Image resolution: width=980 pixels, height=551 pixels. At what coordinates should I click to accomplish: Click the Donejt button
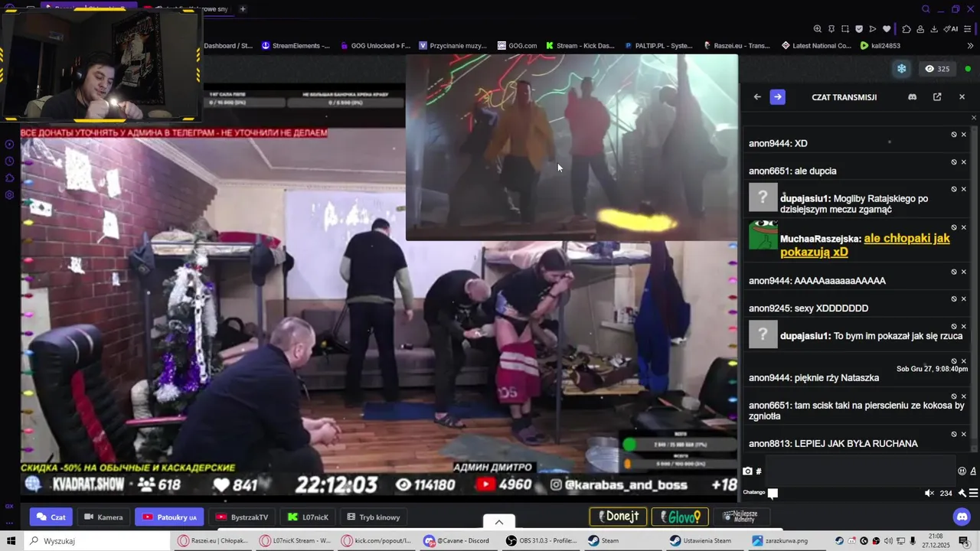619,517
